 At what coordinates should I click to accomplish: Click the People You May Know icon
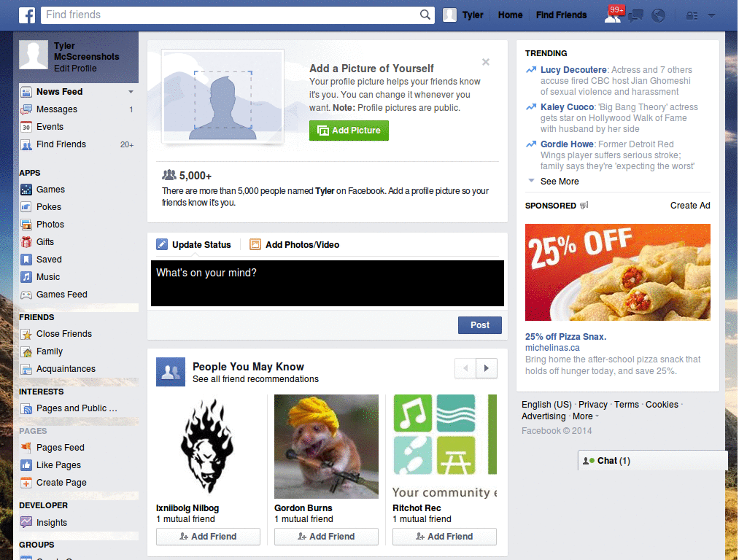click(x=171, y=372)
